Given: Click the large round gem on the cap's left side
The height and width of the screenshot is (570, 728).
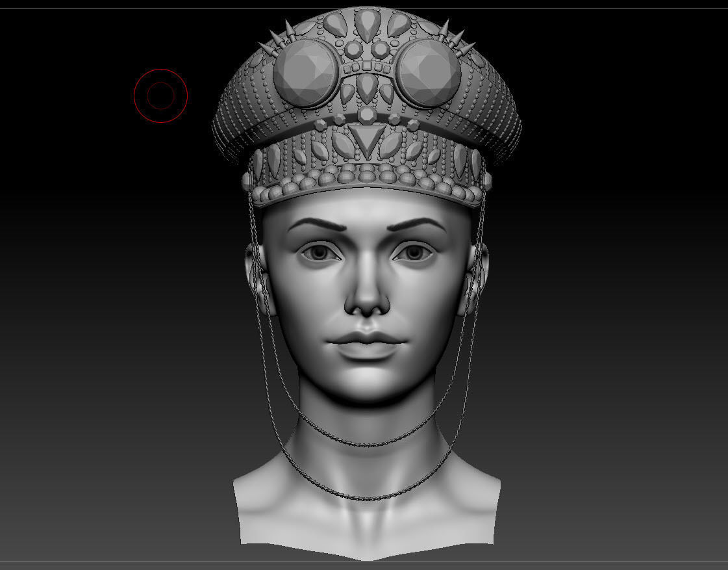Looking at the screenshot, I should tap(306, 73).
